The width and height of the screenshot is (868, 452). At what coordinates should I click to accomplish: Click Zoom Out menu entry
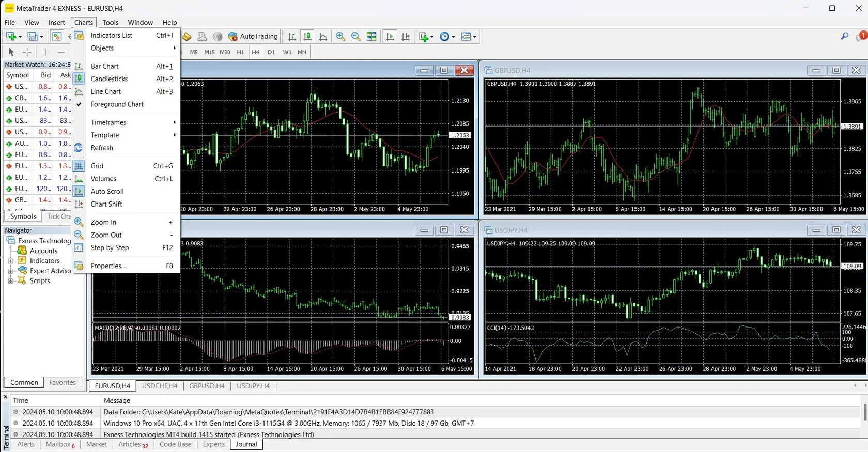click(126, 235)
